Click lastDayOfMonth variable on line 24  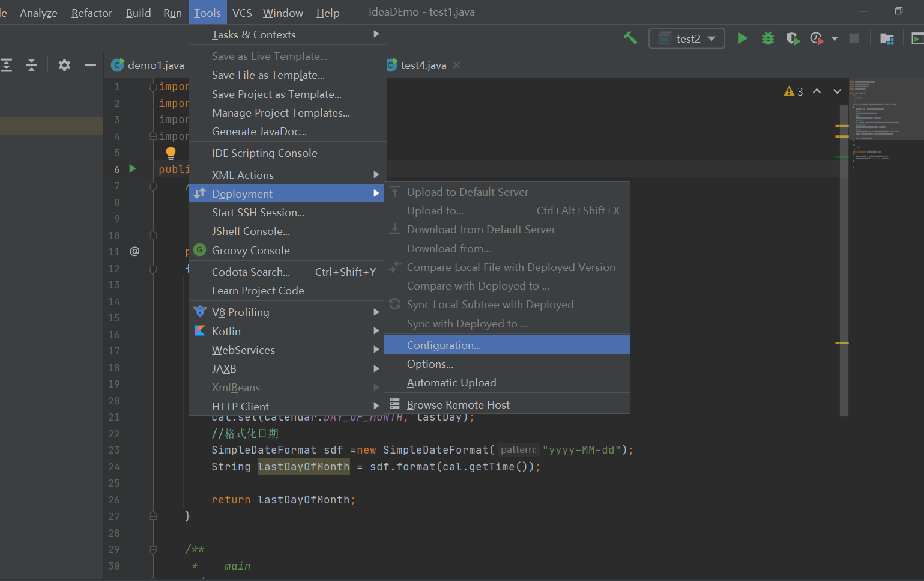tap(303, 467)
